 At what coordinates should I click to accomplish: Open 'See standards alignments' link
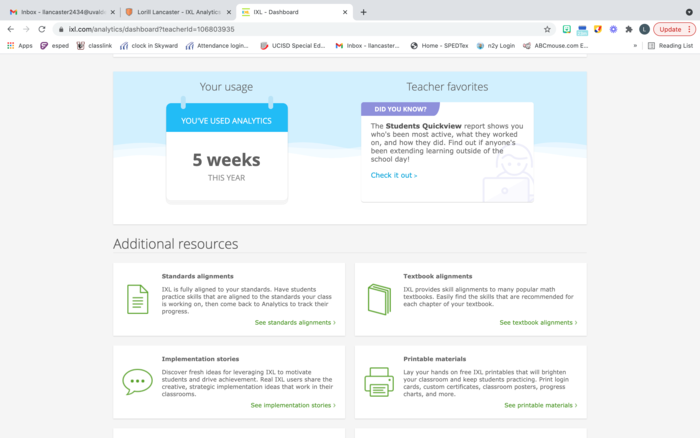294,323
